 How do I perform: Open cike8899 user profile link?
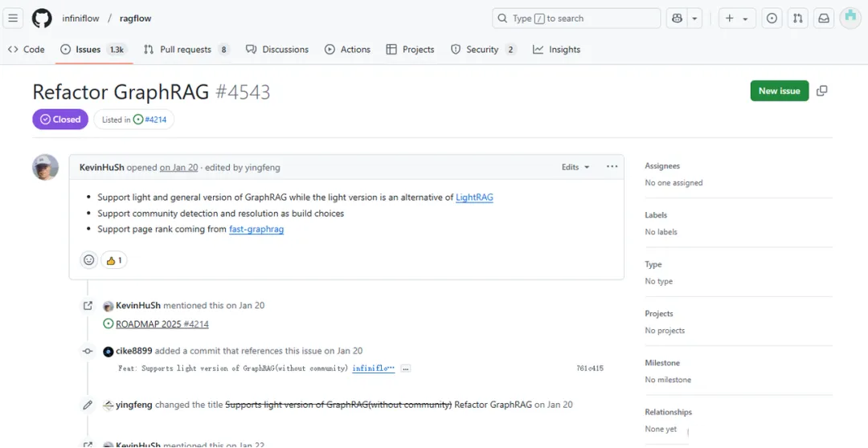(x=134, y=351)
